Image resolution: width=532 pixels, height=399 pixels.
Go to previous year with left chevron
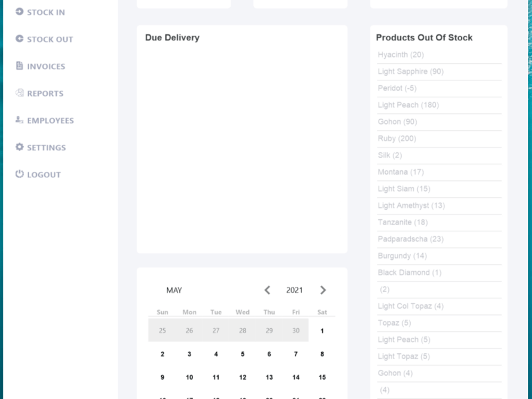point(268,290)
